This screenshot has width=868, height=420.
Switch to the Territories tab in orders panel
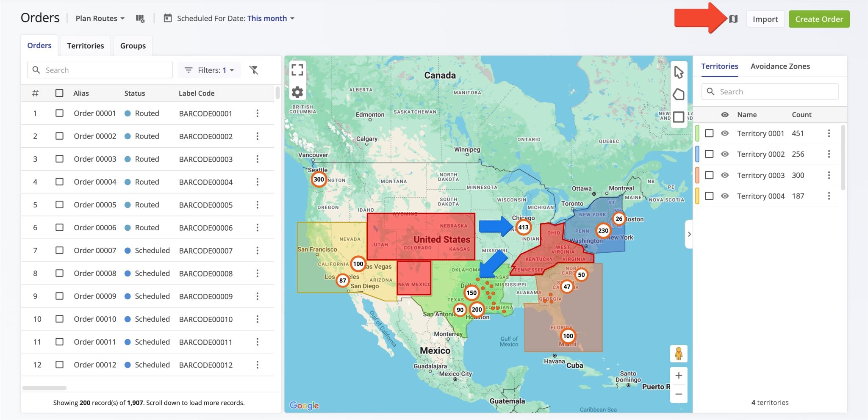(86, 46)
